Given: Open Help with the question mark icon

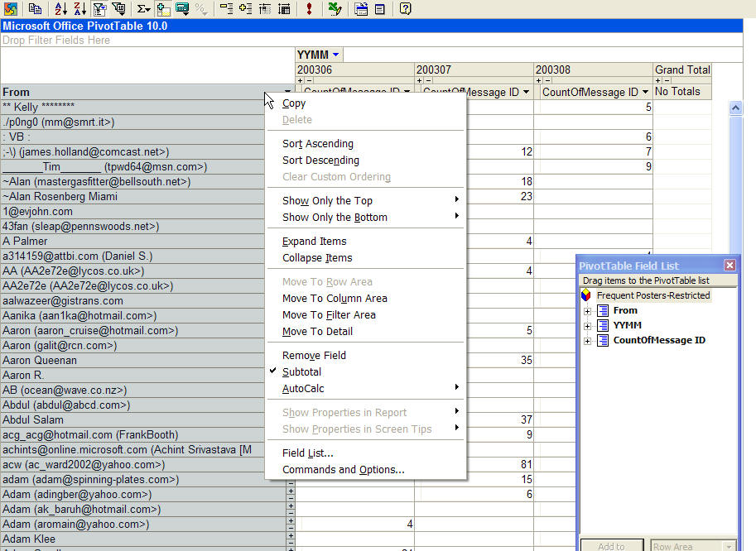Looking at the screenshot, I should [x=405, y=9].
